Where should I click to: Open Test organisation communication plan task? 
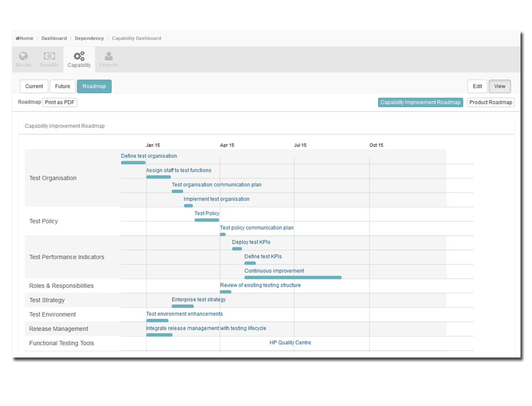pyautogui.click(x=216, y=185)
